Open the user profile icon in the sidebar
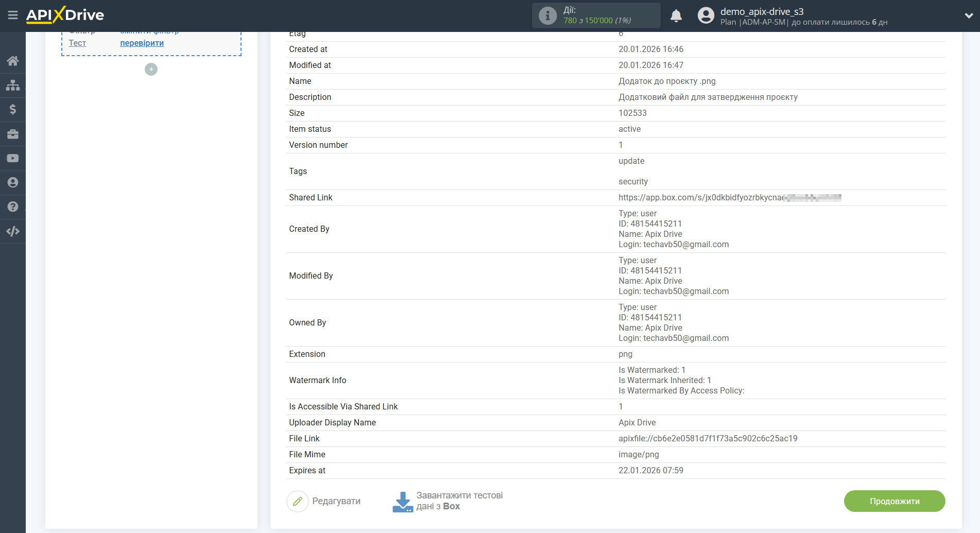Screen dimensions: 980x533 13,182
